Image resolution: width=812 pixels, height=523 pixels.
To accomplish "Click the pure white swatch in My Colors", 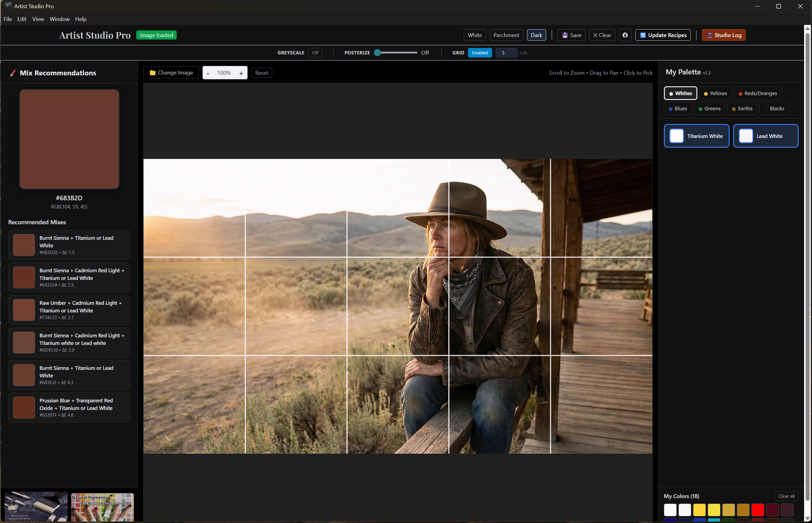I will [x=670, y=509].
